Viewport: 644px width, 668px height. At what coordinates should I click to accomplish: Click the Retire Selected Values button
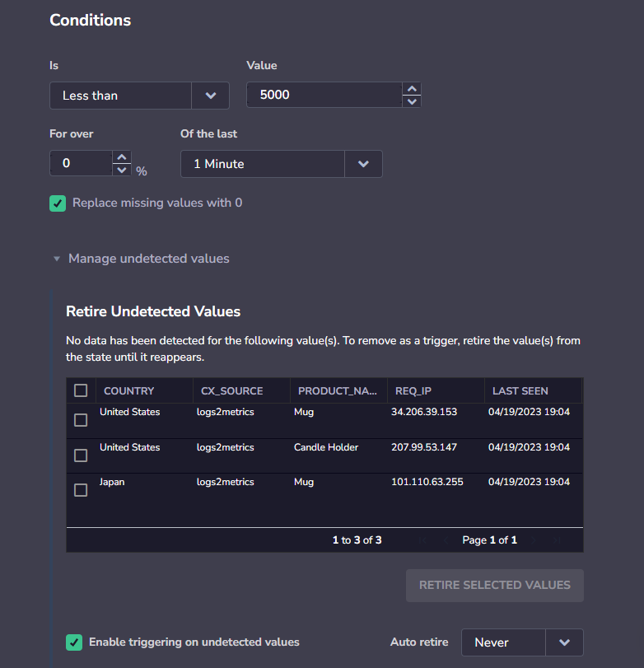[494, 585]
